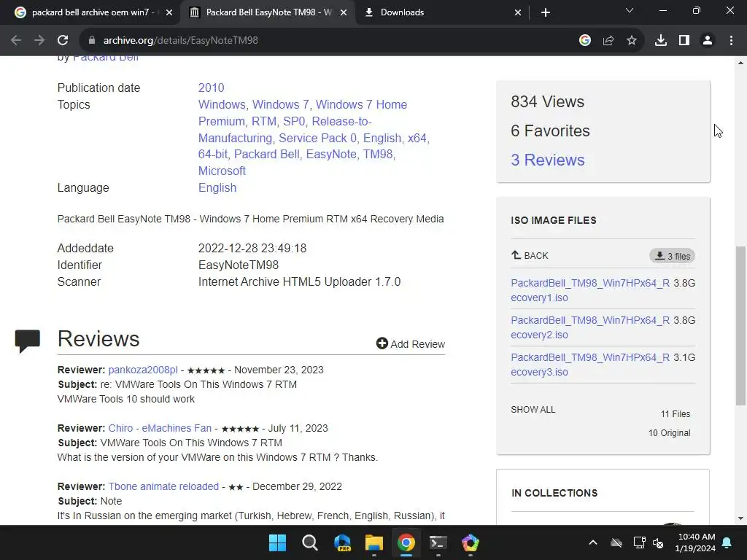Open the notification bell icon
Screen dimensions: 747x560
click(727, 542)
